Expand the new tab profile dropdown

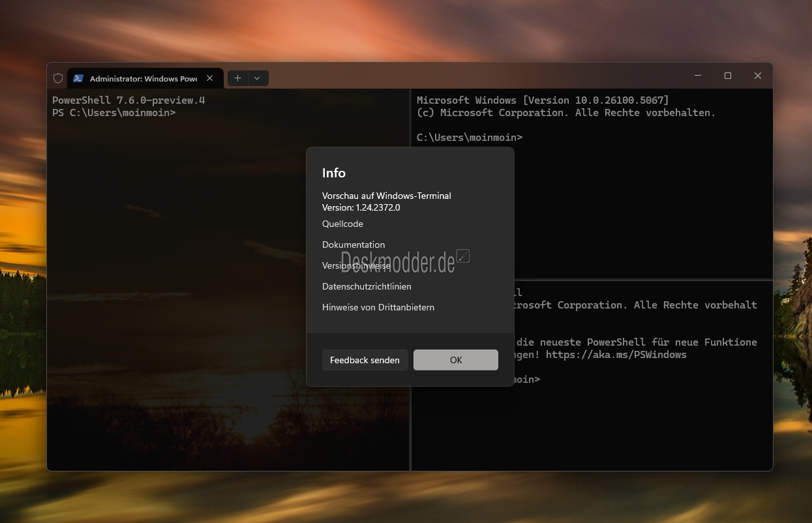pos(257,78)
